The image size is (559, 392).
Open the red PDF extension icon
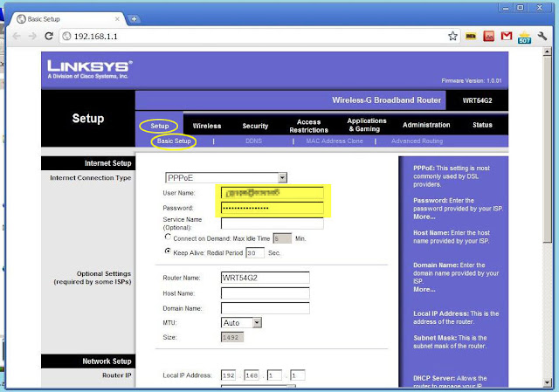(x=489, y=36)
